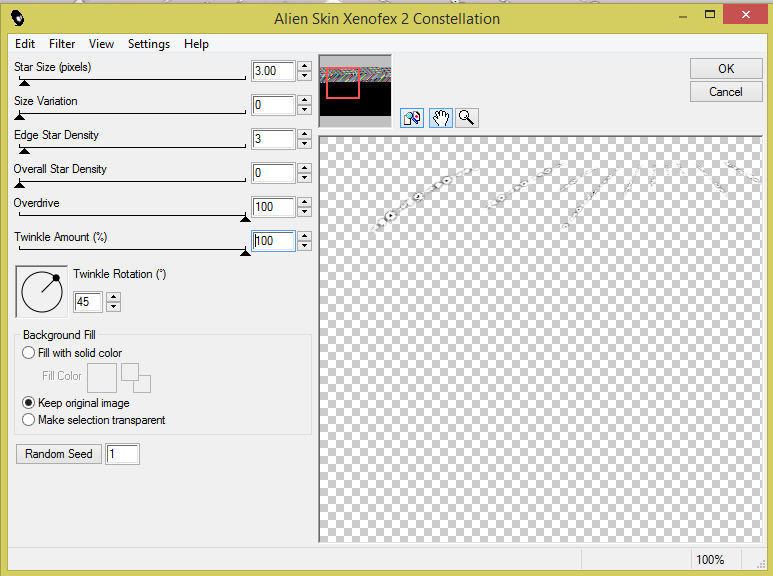Open the Edit menu
773x576 pixels.
click(25, 44)
